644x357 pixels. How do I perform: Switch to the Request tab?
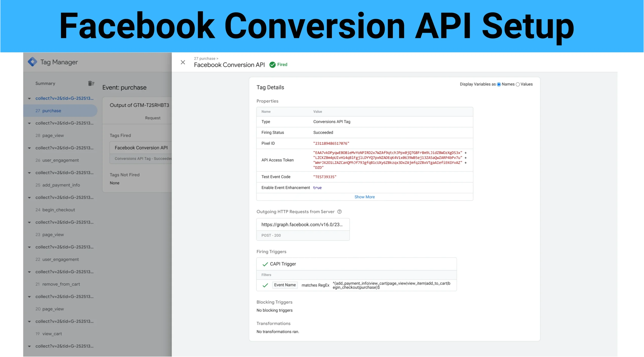click(152, 118)
